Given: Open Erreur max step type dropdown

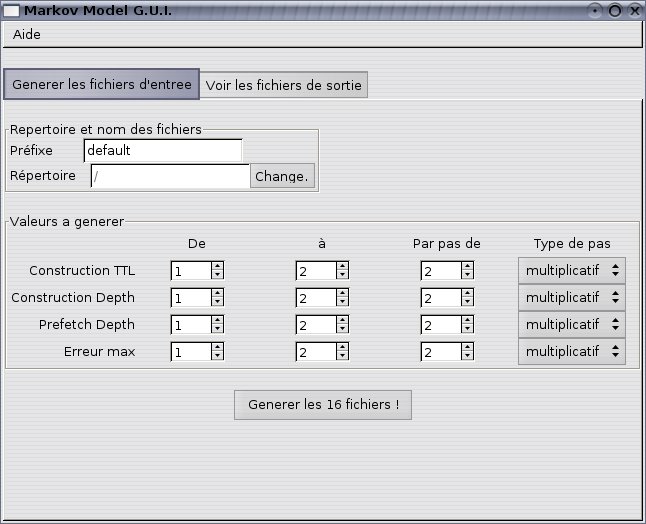Looking at the screenshot, I should pos(571,351).
